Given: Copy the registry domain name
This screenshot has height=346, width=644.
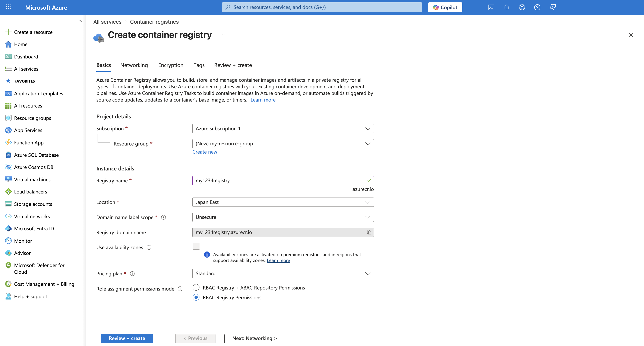Looking at the screenshot, I should pyautogui.click(x=369, y=232).
